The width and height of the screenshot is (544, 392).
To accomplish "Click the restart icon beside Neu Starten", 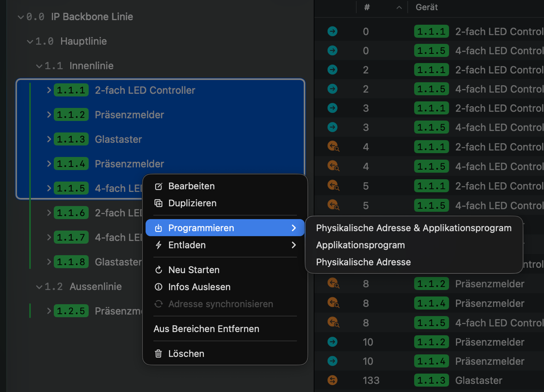I will 158,270.
